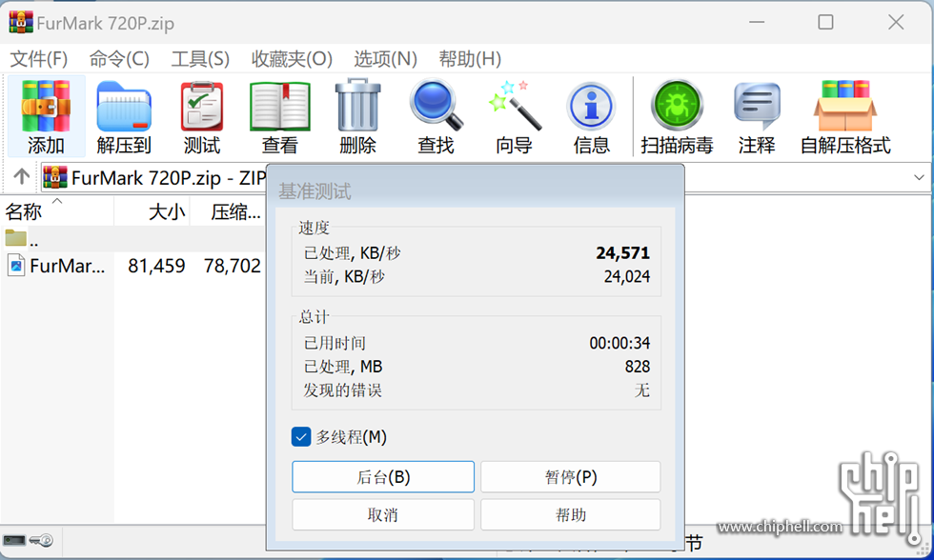
Task: Click the 测试 (Test) clipboard icon
Action: [x=202, y=106]
